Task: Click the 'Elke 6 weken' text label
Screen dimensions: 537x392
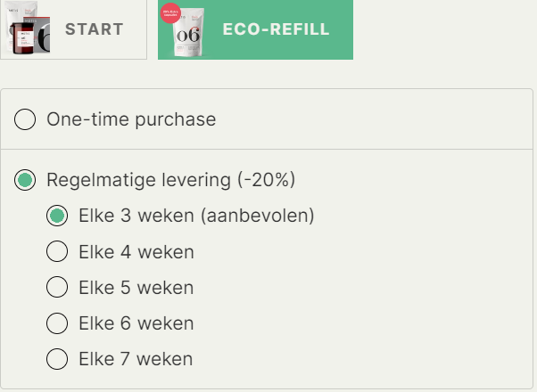Action: tap(136, 323)
